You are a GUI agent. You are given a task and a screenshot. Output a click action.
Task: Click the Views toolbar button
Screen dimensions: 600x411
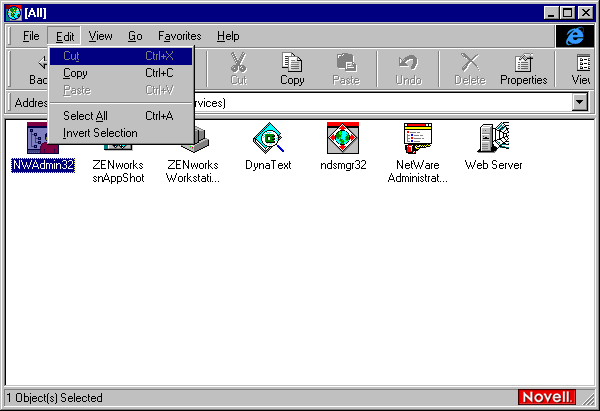pos(582,69)
